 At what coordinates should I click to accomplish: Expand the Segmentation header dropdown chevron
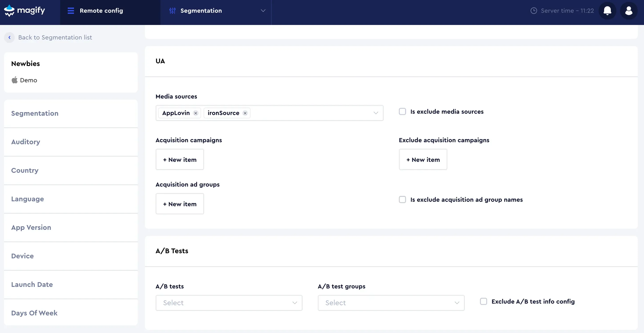click(x=263, y=10)
